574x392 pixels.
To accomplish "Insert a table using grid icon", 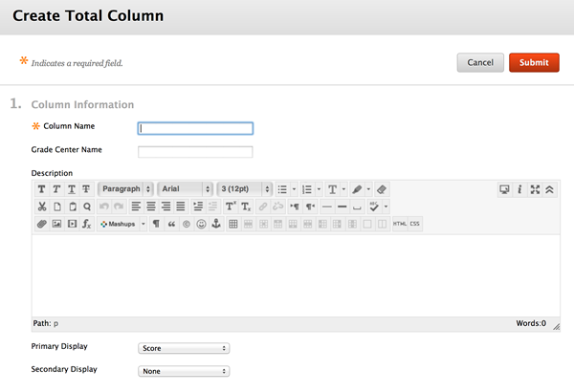I will 233,224.
